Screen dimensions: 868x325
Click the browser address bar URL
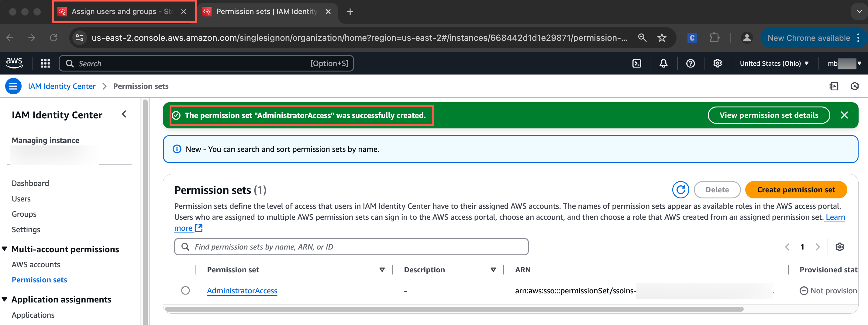click(x=359, y=38)
